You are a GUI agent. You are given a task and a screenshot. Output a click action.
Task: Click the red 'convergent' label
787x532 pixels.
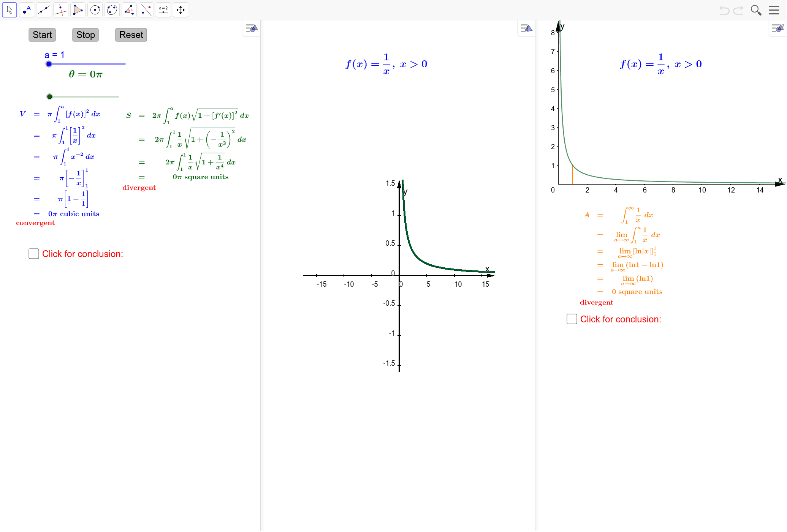coord(35,223)
